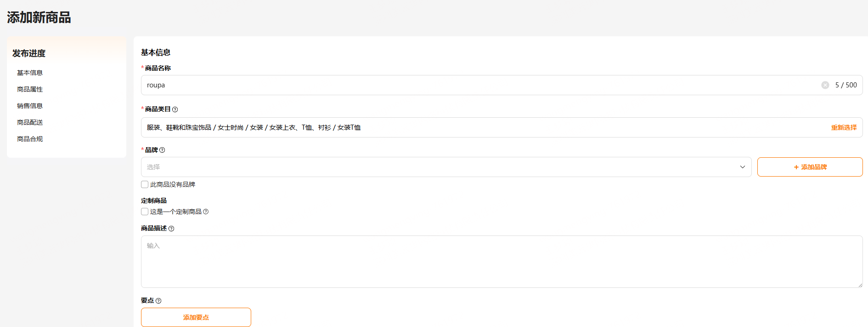
Task: Open the help tooltip for 商品描述
Action: pos(171,229)
